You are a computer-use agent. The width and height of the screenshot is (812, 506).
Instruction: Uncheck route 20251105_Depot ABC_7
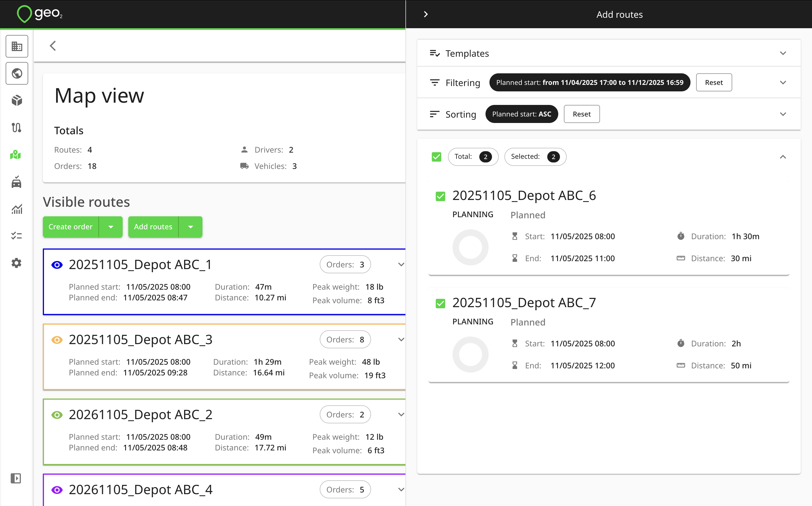click(440, 303)
